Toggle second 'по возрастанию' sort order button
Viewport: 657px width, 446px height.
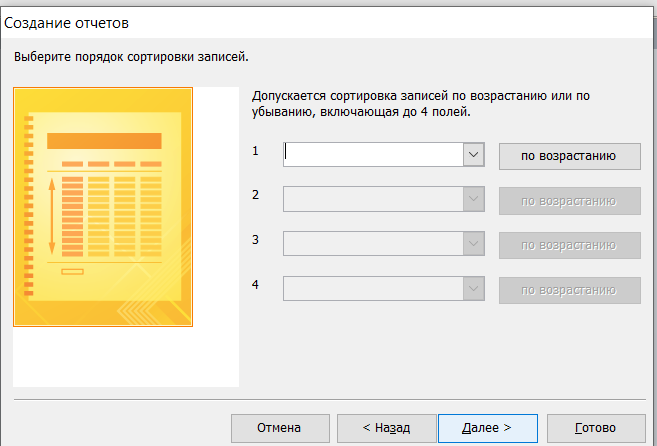(x=569, y=200)
